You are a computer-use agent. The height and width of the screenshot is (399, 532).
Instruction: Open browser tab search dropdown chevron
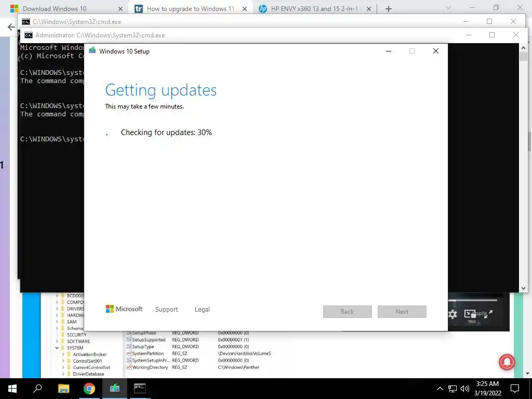click(x=448, y=7)
